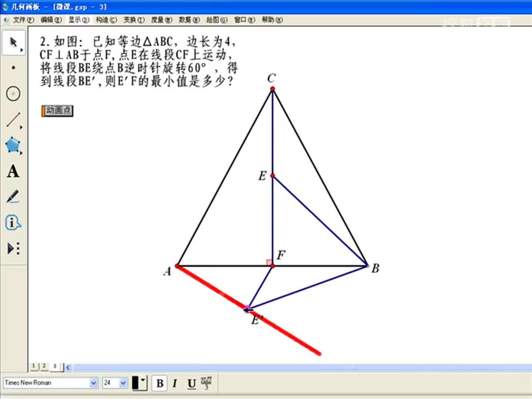Select the straightedge segment tool

pyautogui.click(x=13, y=119)
